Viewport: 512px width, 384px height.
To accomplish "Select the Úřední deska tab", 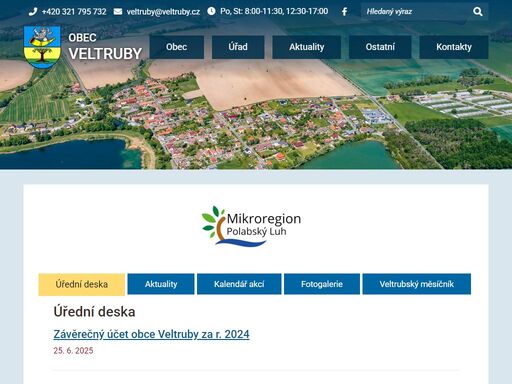I will [x=82, y=284].
